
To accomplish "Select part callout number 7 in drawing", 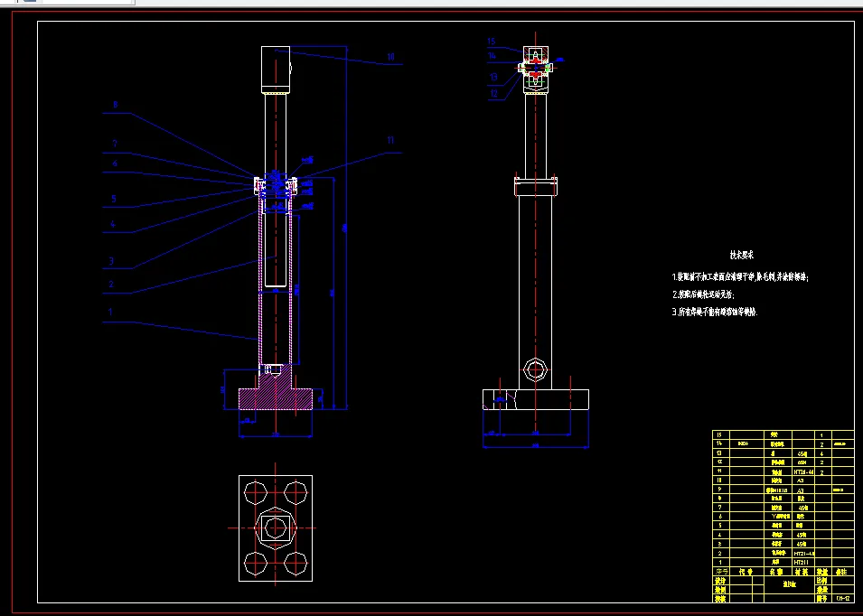I will pos(115,144).
